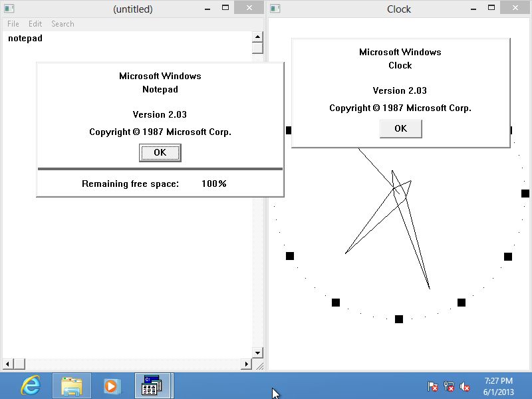
Task: Click the Notepad vertical scroll thumb
Action: point(257,48)
